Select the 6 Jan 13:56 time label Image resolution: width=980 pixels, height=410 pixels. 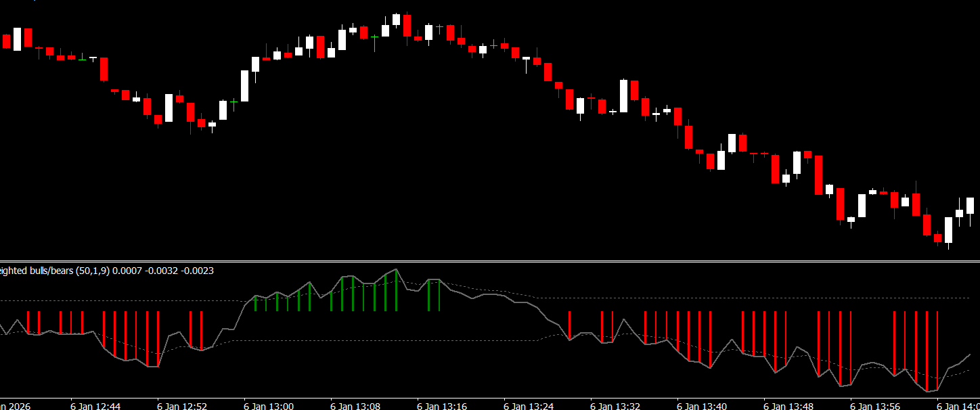pos(875,406)
